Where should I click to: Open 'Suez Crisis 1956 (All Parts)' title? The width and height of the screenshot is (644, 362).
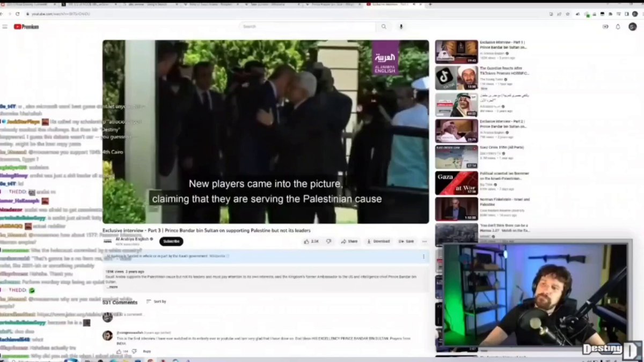point(502,147)
